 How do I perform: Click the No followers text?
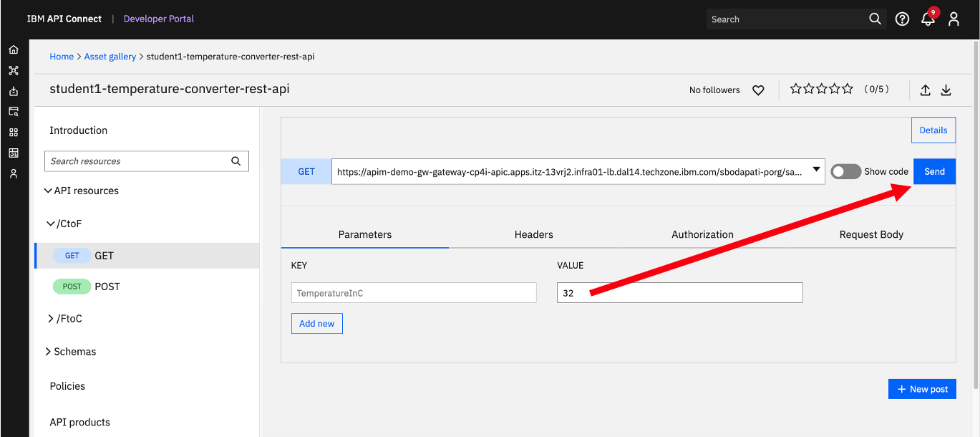tap(714, 90)
